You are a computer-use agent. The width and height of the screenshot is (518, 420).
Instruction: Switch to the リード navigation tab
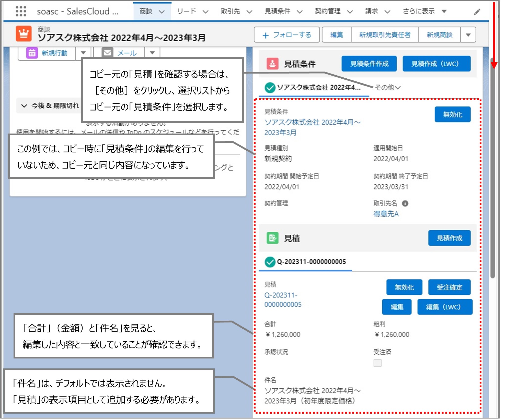[x=186, y=11]
